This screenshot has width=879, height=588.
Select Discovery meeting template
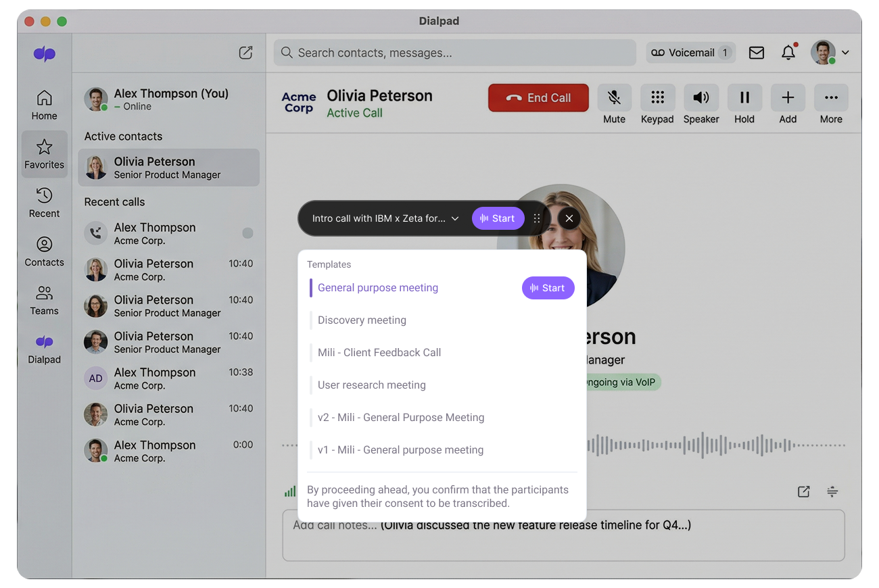point(362,320)
